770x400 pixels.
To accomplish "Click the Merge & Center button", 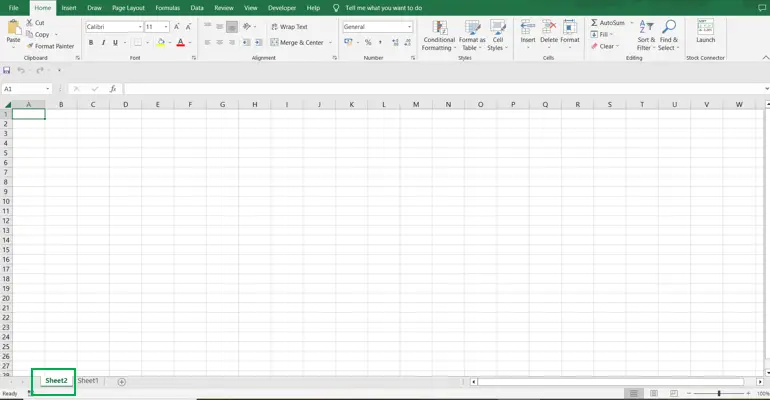I will pos(297,43).
